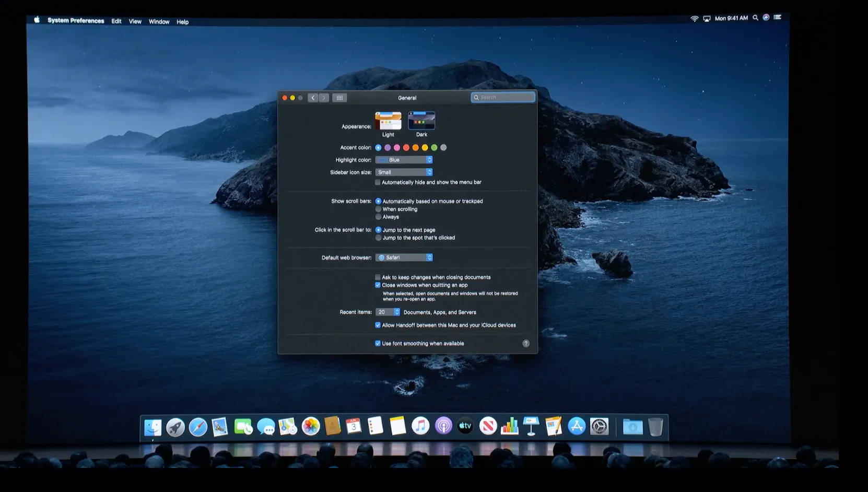868x492 pixels.
Task: Click the back navigation arrow
Action: 313,98
